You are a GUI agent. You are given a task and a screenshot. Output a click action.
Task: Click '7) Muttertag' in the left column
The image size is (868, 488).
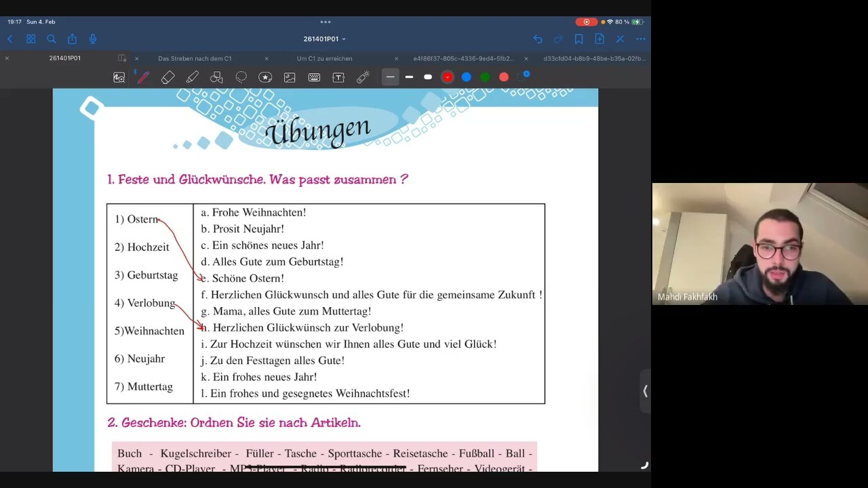[x=144, y=386]
